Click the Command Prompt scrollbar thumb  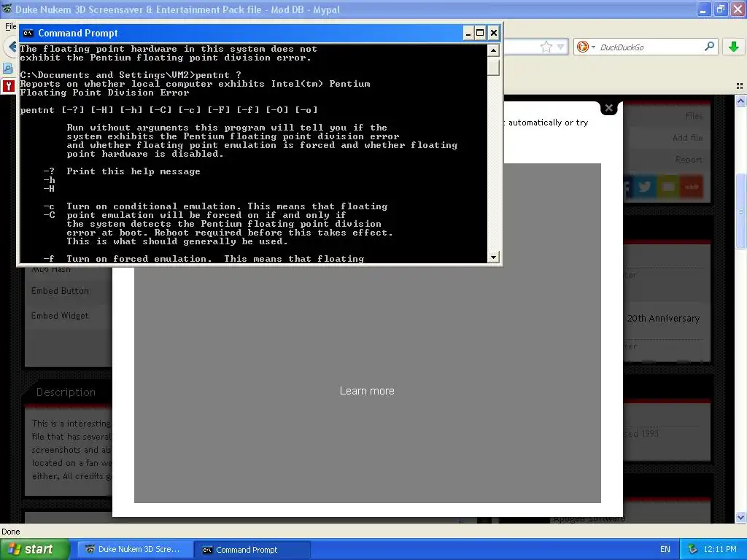coord(494,67)
